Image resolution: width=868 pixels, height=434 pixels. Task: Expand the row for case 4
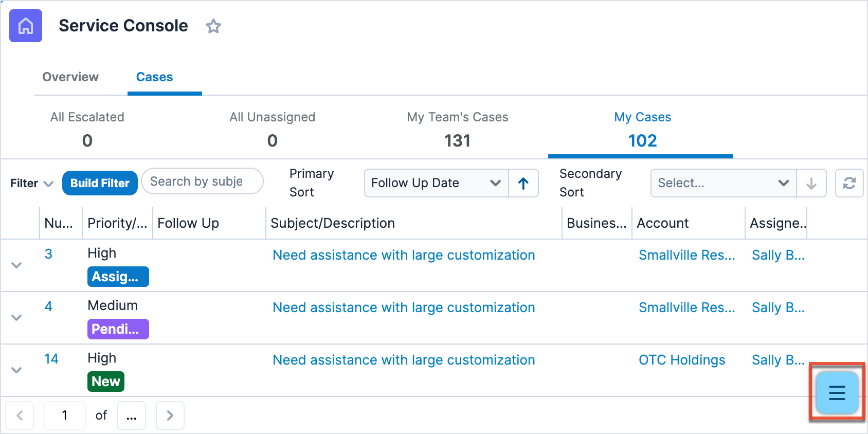point(16,318)
